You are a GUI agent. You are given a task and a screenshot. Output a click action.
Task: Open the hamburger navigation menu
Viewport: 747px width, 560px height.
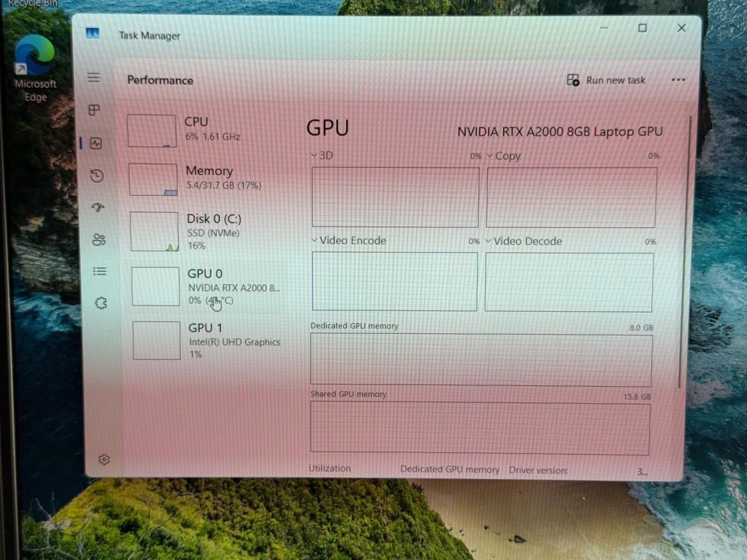(94, 77)
